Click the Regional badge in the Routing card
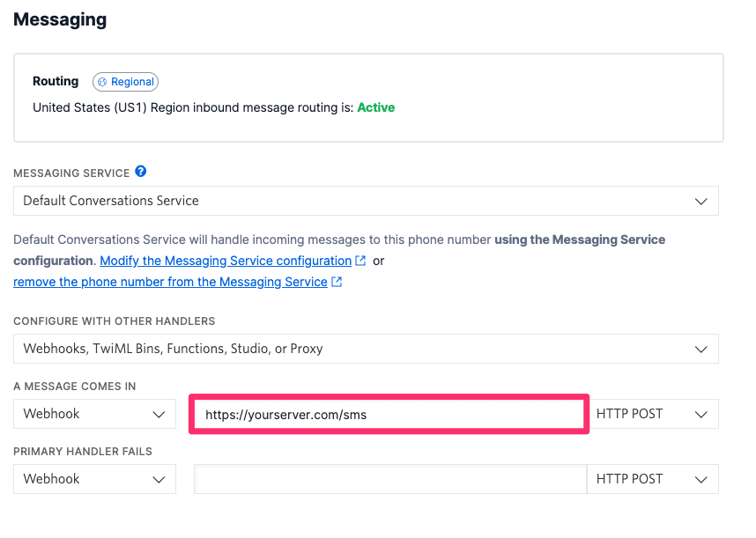Image resolution: width=756 pixels, height=538 pixels. [x=125, y=81]
